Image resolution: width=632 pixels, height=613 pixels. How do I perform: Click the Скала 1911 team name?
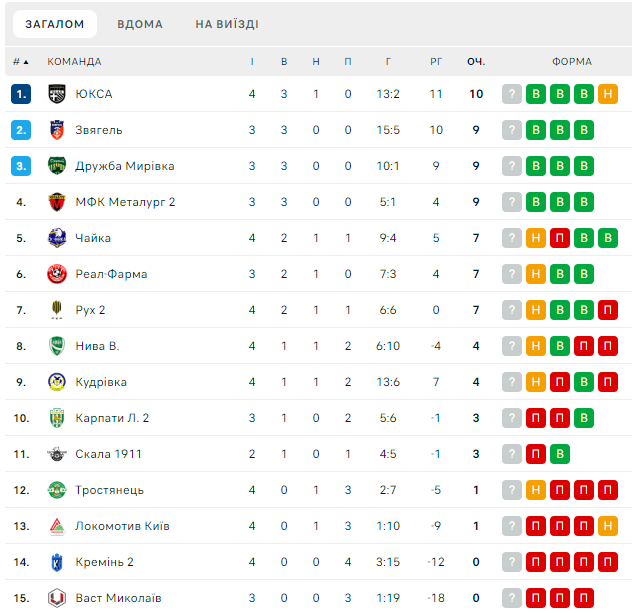108,454
